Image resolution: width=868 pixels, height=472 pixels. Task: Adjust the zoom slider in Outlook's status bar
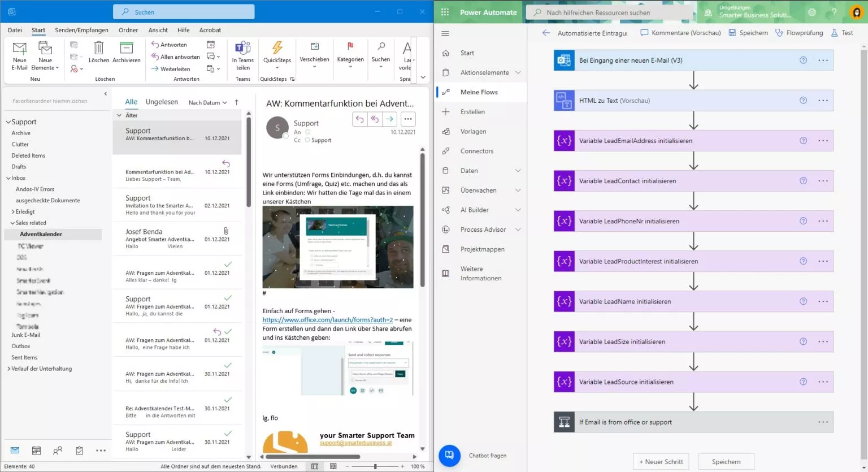point(375,466)
